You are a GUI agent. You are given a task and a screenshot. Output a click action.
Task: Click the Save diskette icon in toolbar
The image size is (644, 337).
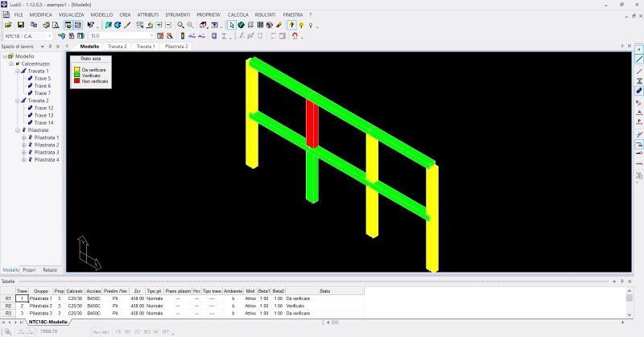pos(20,25)
